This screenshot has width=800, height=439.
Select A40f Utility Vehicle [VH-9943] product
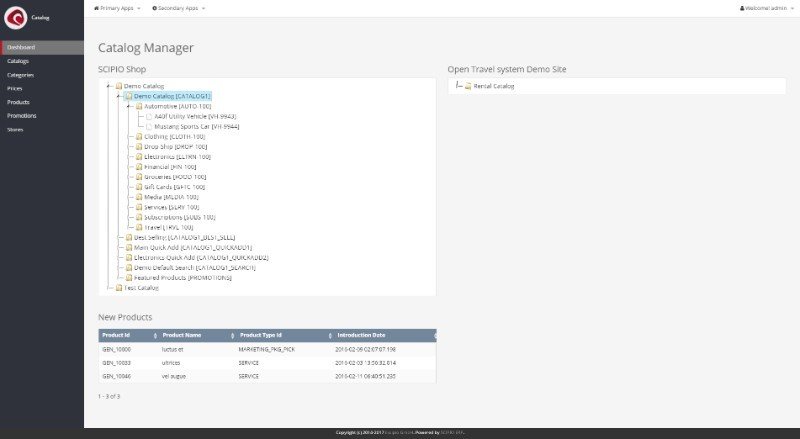point(195,116)
